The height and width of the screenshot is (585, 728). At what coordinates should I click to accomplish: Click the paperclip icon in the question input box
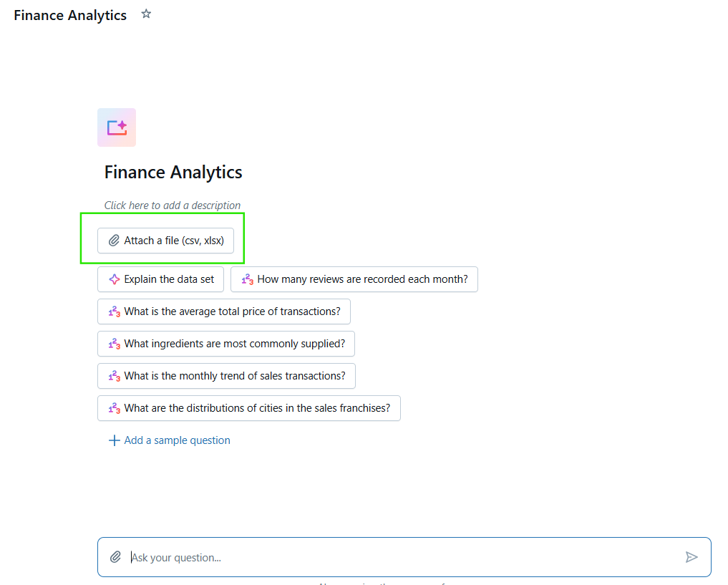point(115,556)
